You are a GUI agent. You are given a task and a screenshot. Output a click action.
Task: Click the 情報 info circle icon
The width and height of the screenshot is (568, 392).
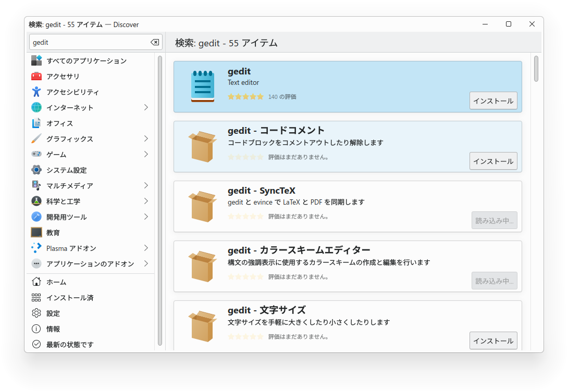(36, 328)
